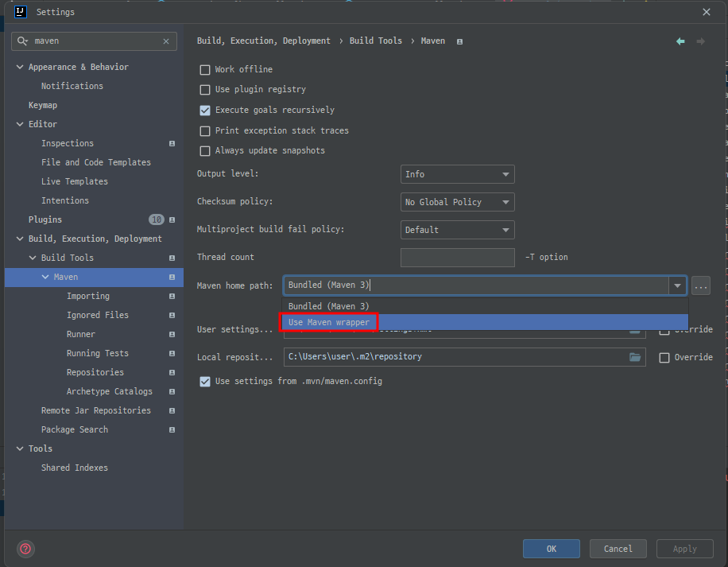Click the IntelliJ logo in title bar

(x=21, y=12)
